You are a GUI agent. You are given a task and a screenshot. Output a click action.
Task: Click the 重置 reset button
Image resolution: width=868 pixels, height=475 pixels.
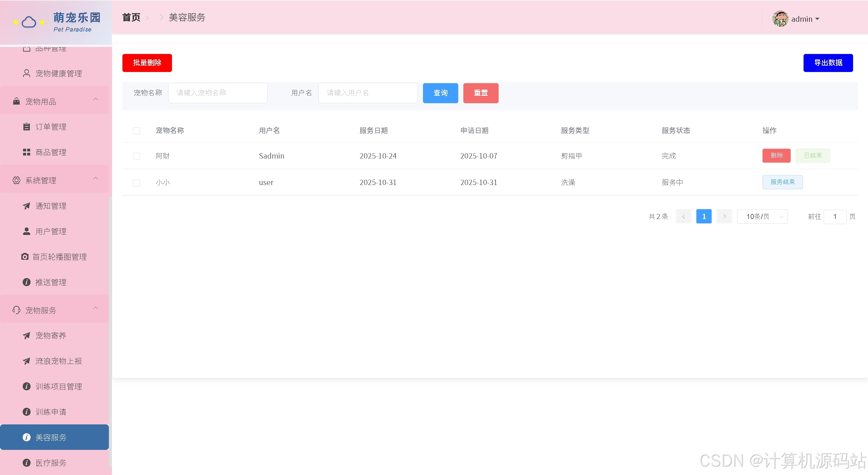(x=481, y=93)
